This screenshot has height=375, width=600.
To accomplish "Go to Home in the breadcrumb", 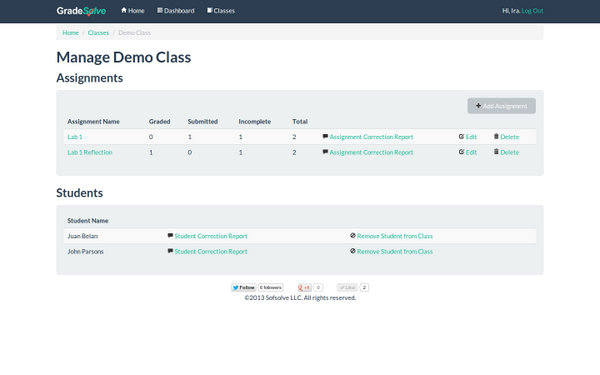I will (70, 33).
